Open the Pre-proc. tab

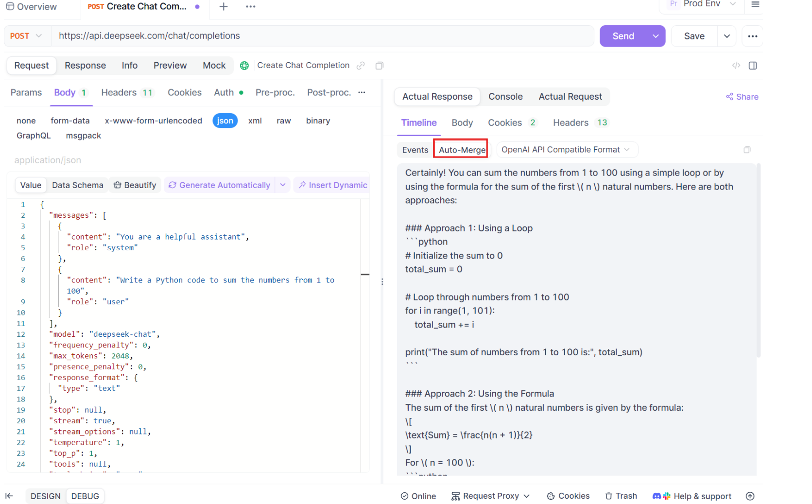coord(275,92)
